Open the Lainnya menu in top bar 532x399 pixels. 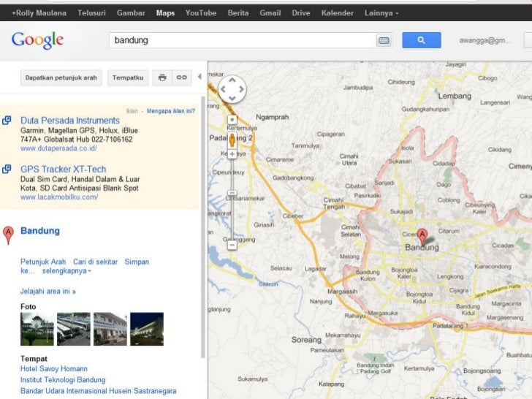tap(381, 13)
